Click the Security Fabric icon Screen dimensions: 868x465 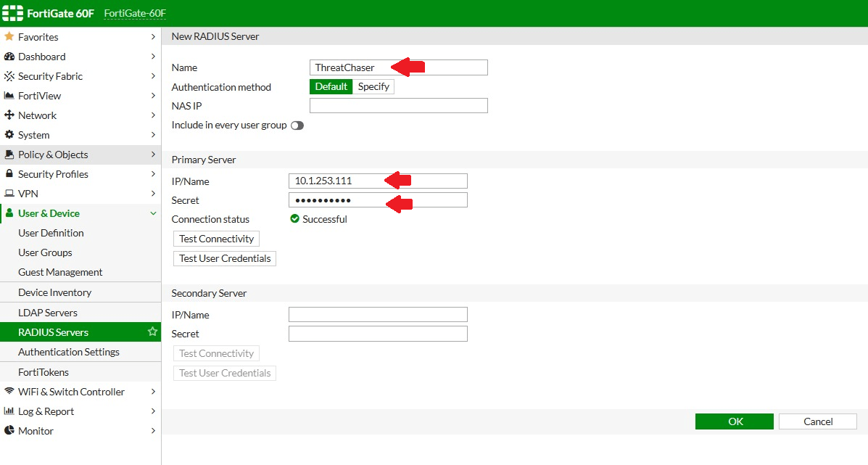9,76
